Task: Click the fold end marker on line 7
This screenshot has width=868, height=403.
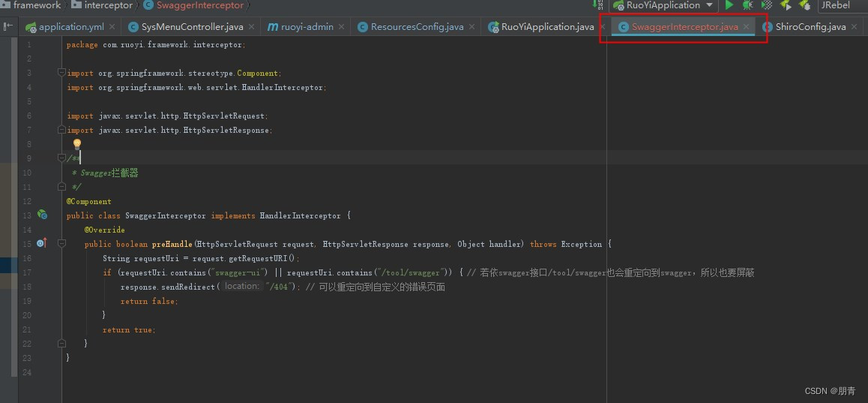Action: 62,130
